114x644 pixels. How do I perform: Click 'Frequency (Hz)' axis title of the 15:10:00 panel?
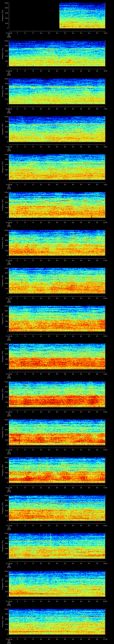[3, 243]
